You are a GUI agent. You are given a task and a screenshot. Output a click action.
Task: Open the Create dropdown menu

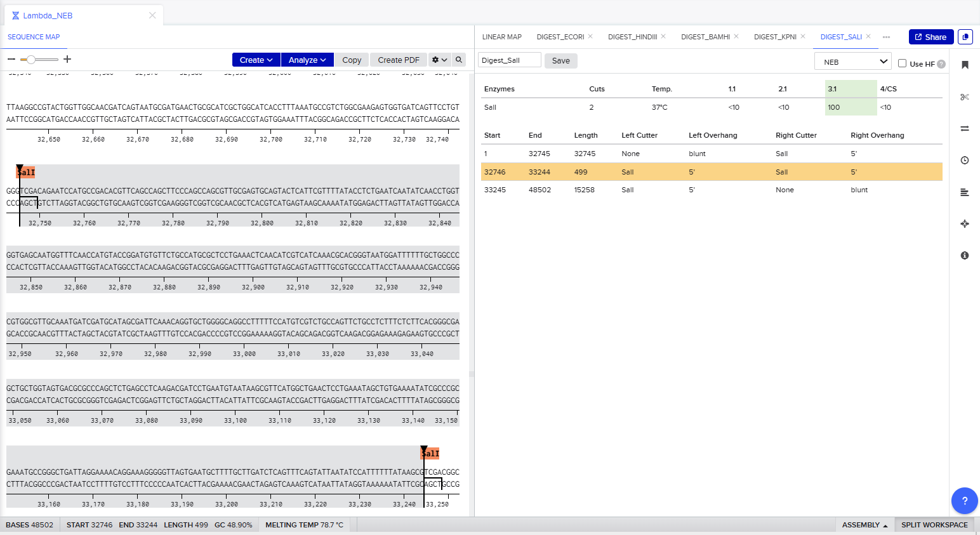pyautogui.click(x=256, y=60)
